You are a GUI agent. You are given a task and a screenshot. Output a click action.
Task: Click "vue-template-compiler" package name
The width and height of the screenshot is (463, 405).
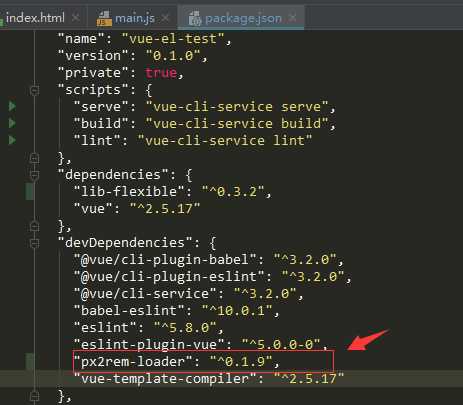point(165,379)
